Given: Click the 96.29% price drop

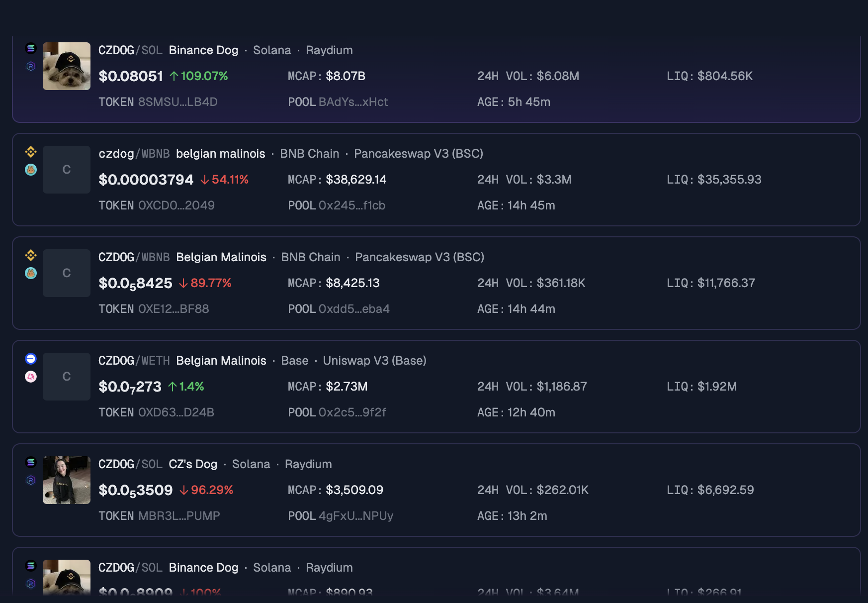Looking at the screenshot, I should (x=206, y=490).
